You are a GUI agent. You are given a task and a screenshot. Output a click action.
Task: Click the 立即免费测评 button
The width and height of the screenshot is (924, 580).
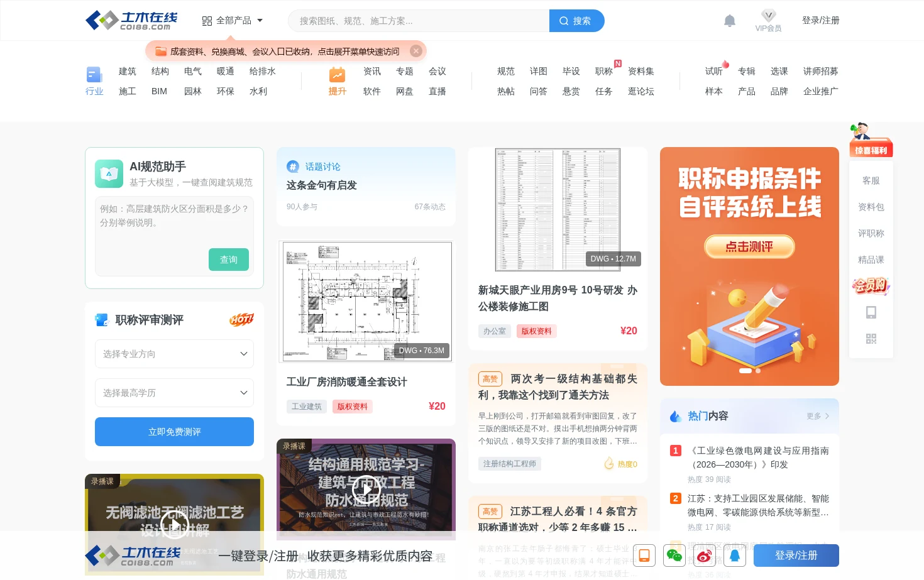tap(174, 432)
